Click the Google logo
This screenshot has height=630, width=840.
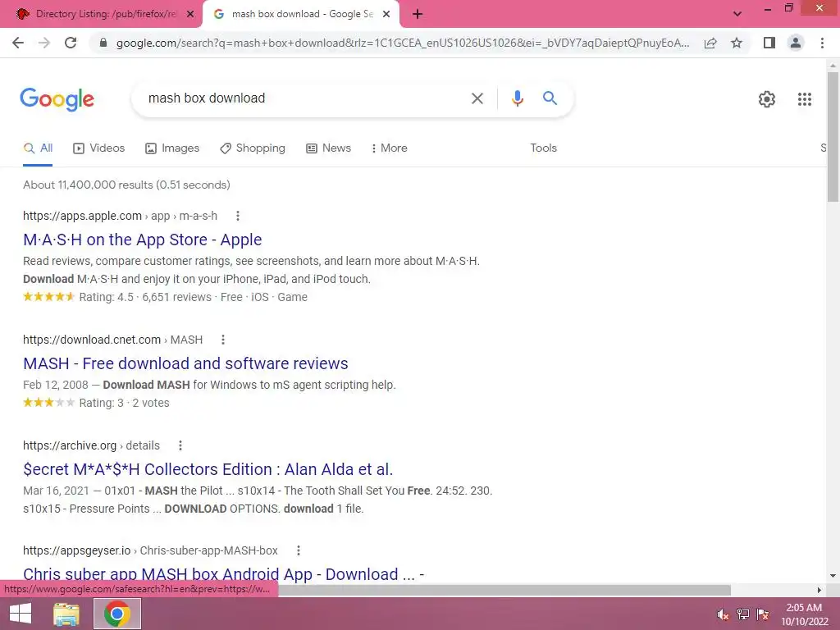tap(57, 99)
